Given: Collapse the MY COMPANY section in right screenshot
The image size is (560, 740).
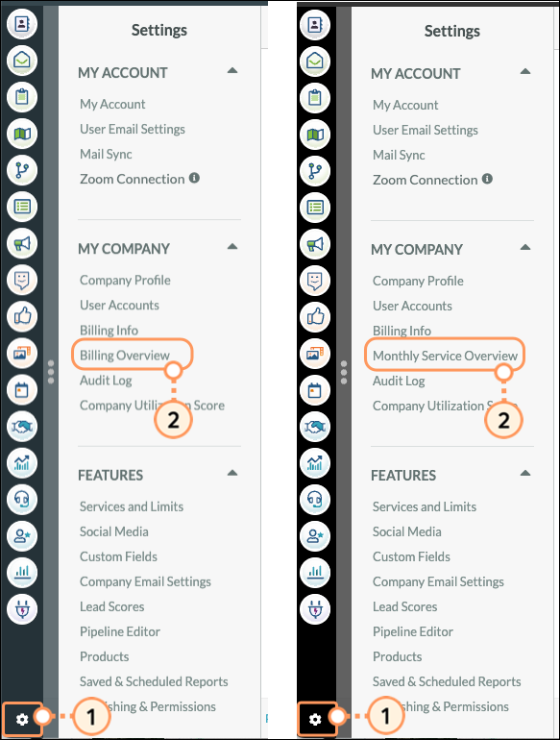Looking at the screenshot, I should pos(525,247).
